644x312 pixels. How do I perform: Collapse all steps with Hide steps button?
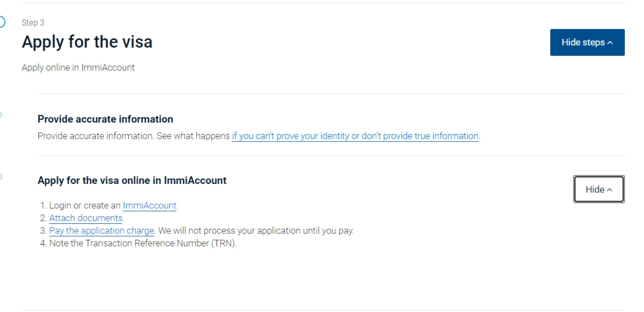pyautogui.click(x=587, y=42)
